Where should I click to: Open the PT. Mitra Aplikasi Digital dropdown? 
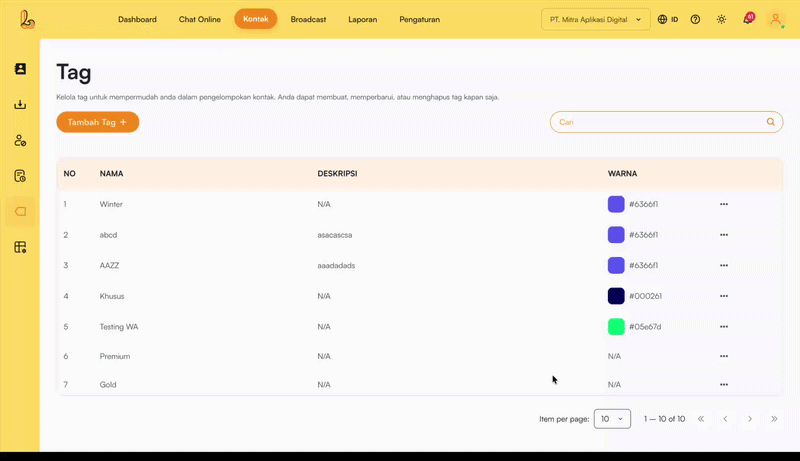[x=595, y=19]
